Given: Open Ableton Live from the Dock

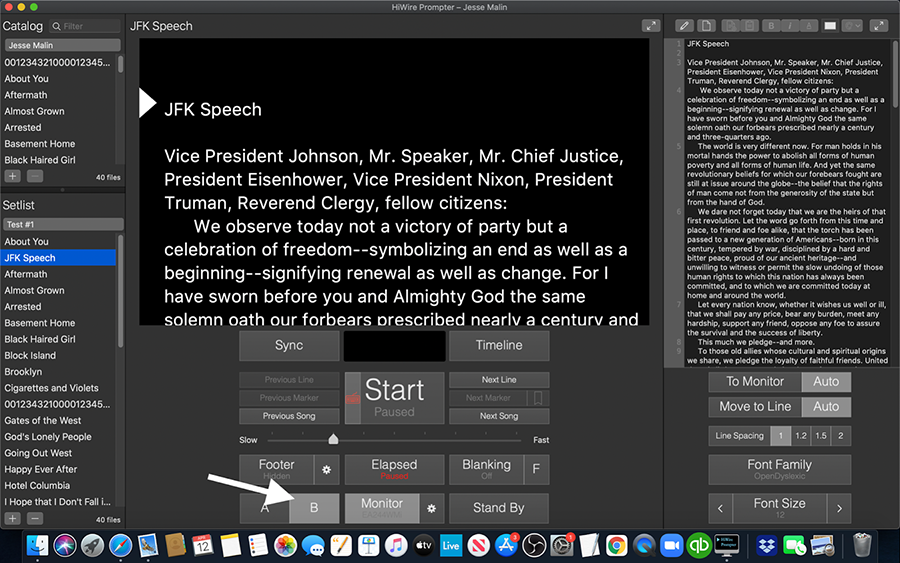Looking at the screenshot, I should [x=451, y=545].
